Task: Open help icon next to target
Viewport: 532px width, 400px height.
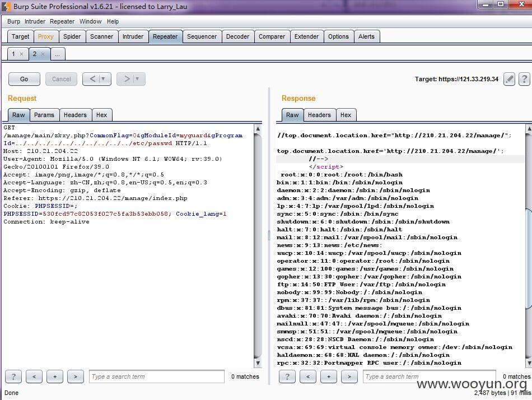Action: (x=524, y=79)
